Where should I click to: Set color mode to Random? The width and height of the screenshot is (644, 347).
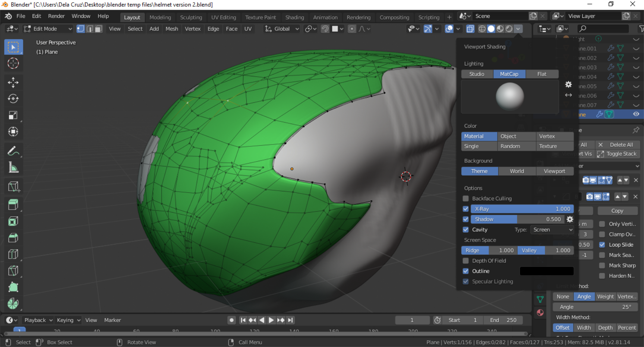click(x=517, y=146)
